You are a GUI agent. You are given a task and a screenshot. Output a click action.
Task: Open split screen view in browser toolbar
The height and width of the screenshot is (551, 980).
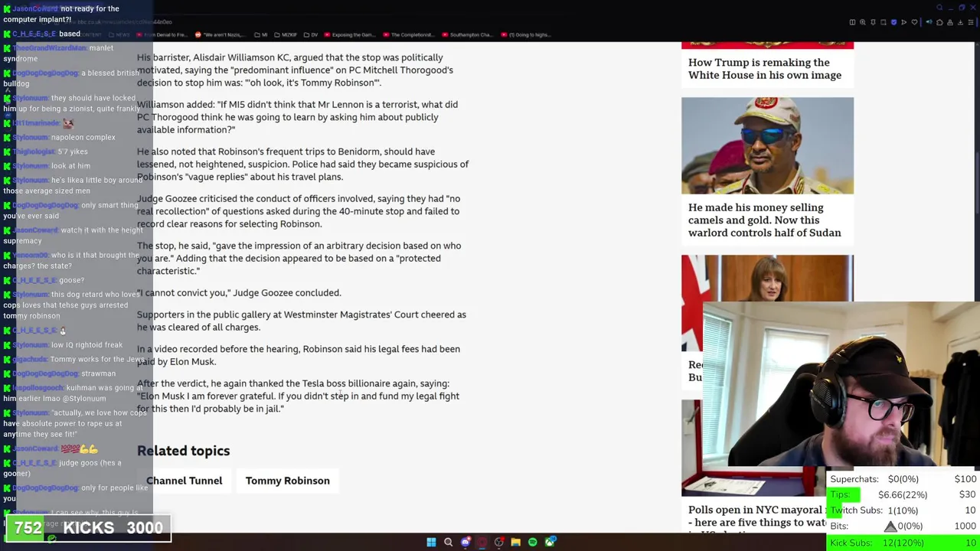[x=852, y=22]
